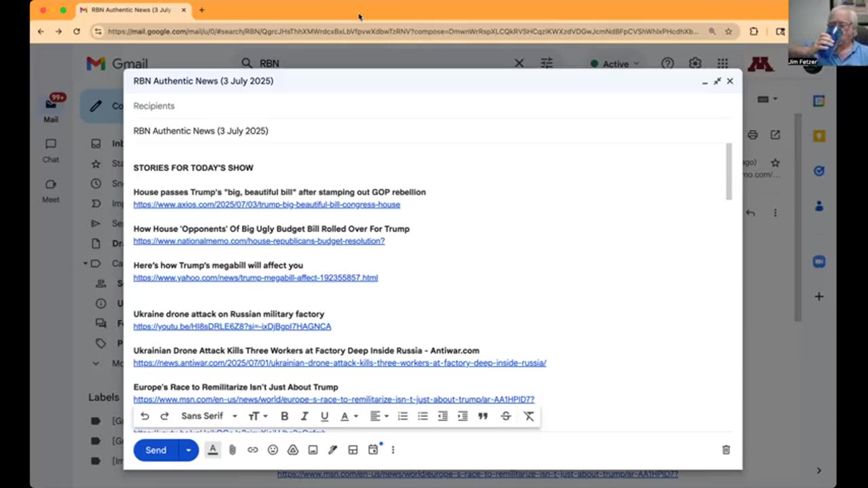This screenshot has height=488, width=868.
Task: Switch to Mail in Gmail sidebar
Action: (x=51, y=108)
